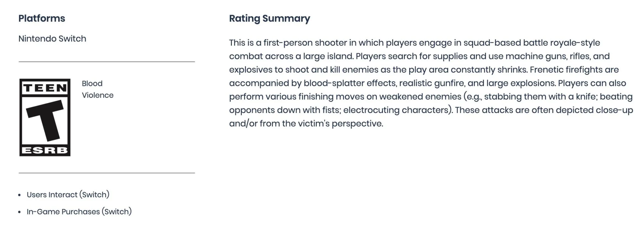Click bullet before Users Interact
This screenshot has height=226, width=644.
tap(20, 195)
